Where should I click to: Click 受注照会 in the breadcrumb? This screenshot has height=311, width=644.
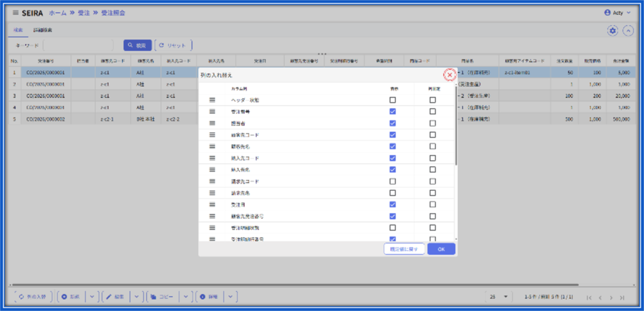[x=113, y=13]
